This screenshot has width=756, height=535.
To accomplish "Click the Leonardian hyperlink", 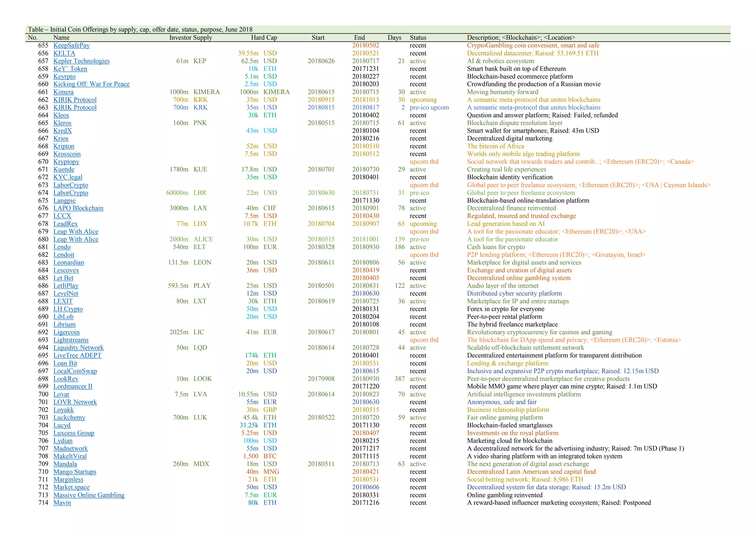I will click(x=68, y=262).
